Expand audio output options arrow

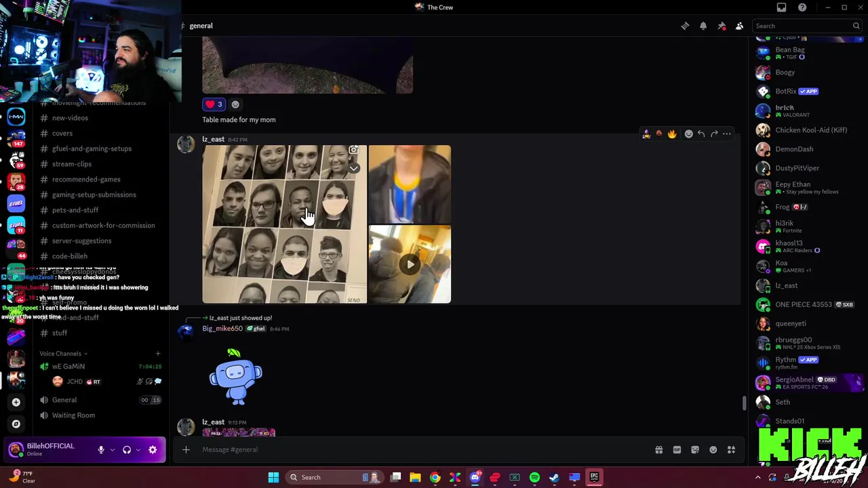coord(138,450)
